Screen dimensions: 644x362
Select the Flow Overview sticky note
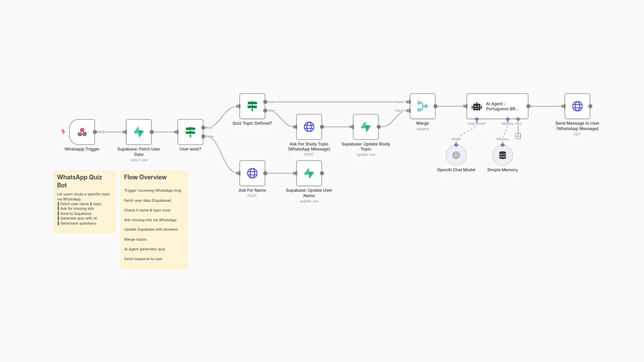pyautogui.click(x=154, y=220)
